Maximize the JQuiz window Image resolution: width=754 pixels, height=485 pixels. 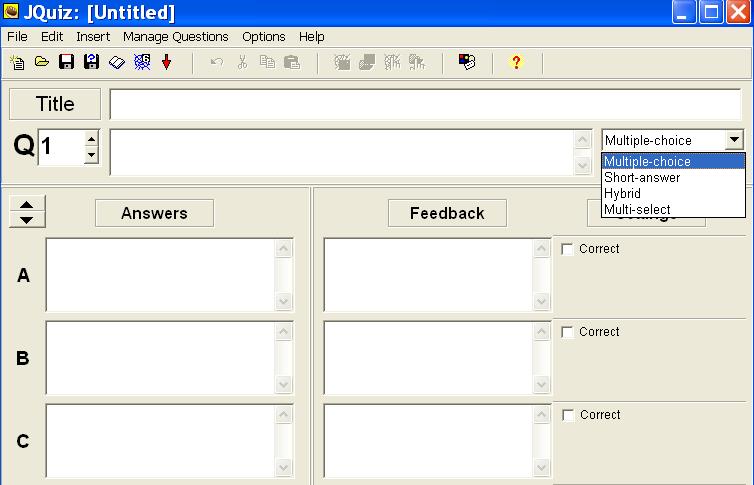point(711,12)
